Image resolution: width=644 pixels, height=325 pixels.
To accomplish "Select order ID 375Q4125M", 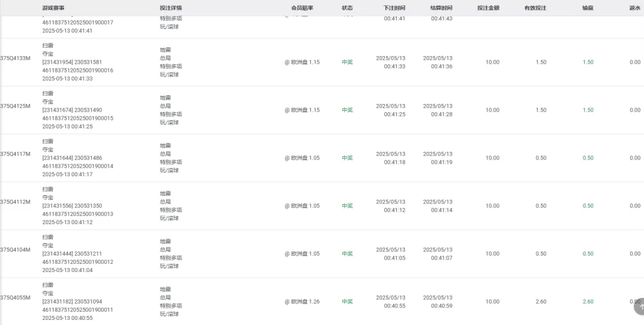I will (15, 106).
